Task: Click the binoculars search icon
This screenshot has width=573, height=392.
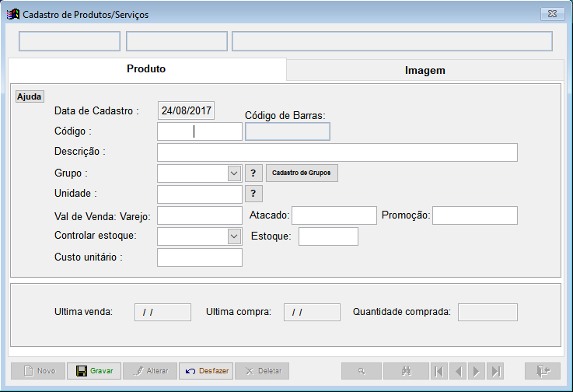Action: [406, 371]
